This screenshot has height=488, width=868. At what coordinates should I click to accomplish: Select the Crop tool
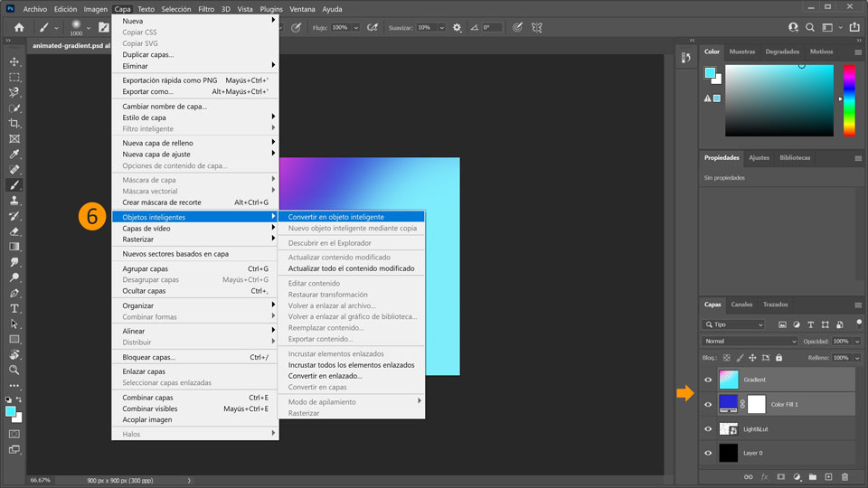pyautogui.click(x=14, y=123)
